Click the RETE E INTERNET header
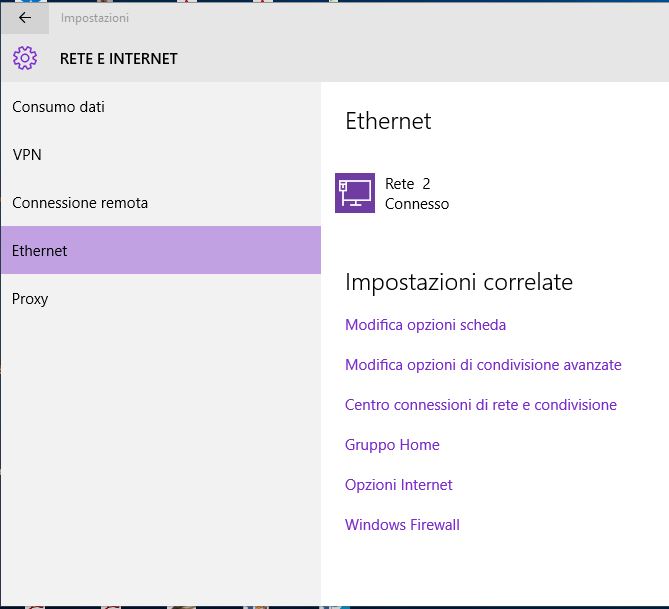669x609 pixels. click(x=118, y=58)
